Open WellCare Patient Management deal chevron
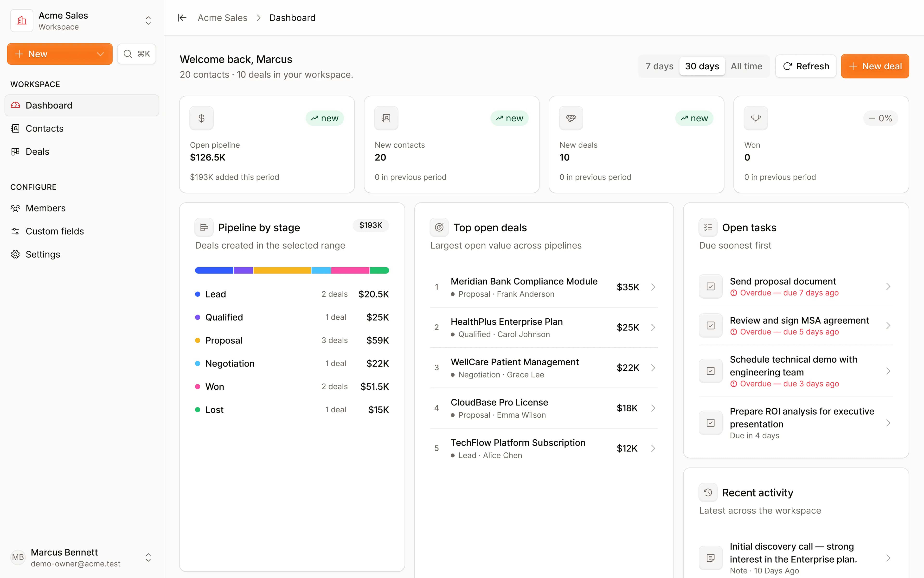 [x=653, y=368]
